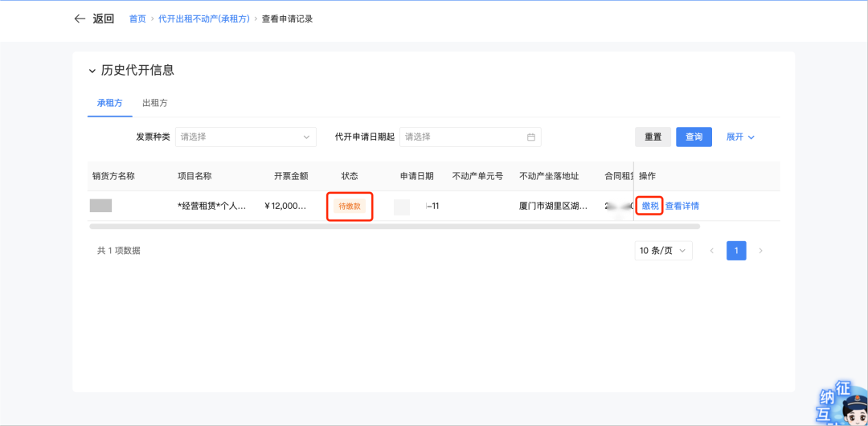Select page 1 in pagination
This screenshot has width=868, height=426.
coord(736,251)
